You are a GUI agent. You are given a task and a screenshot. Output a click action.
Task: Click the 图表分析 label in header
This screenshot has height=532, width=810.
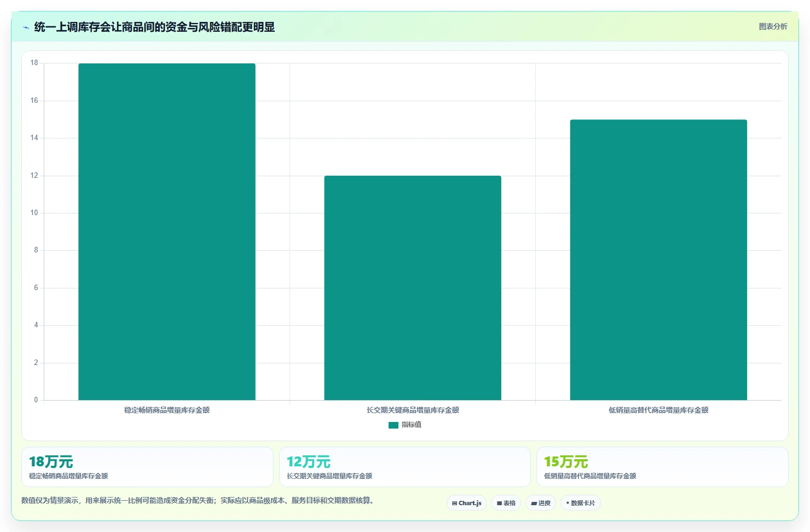[773, 26]
